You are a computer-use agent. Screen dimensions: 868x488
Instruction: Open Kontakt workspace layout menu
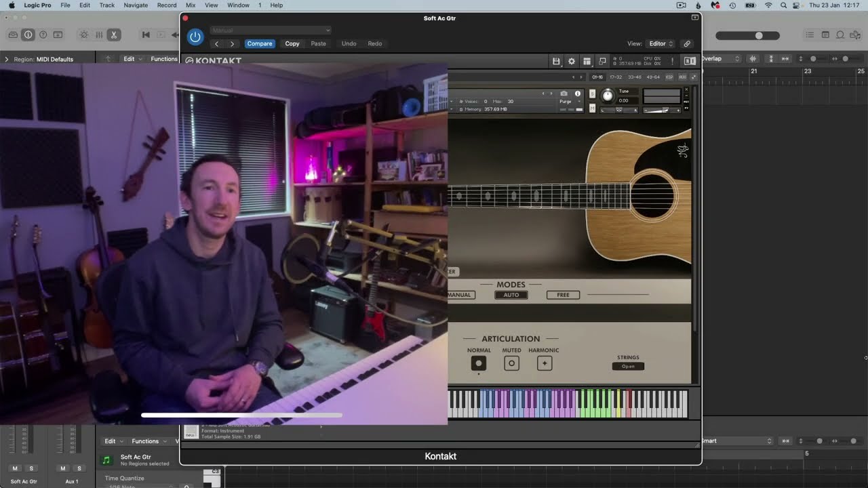tap(587, 61)
